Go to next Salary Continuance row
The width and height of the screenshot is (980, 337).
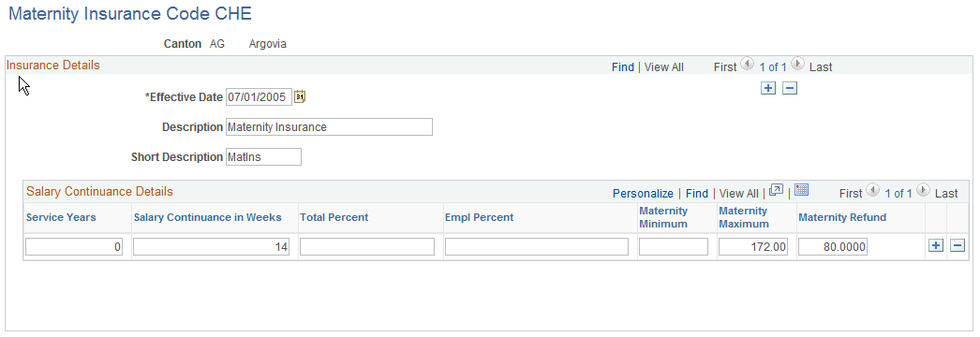click(923, 190)
